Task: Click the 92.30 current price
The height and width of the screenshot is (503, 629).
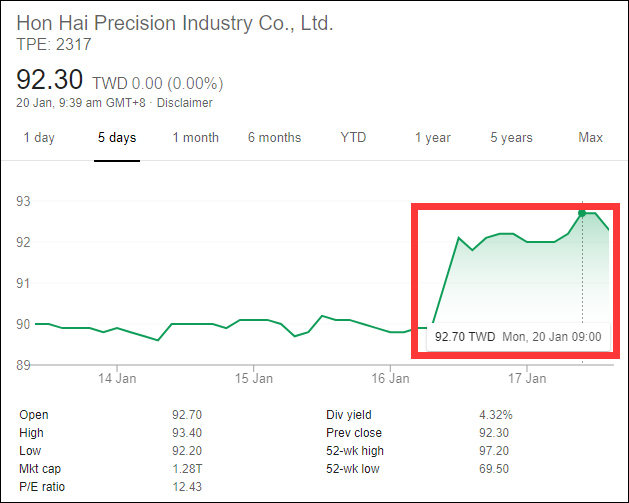Action: pyautogui.click(x=50, y=80)
